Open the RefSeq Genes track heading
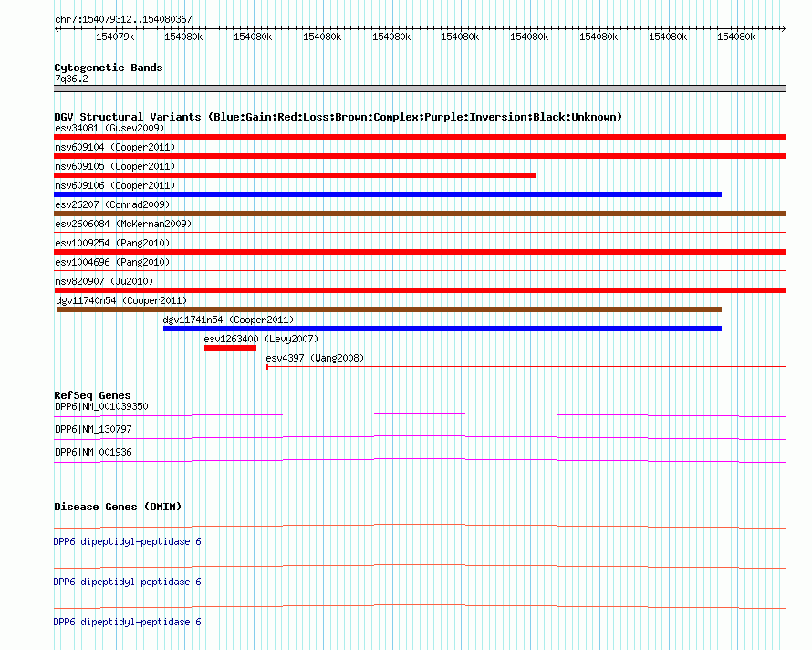812x650 pixels. click(x=92, y=395)
